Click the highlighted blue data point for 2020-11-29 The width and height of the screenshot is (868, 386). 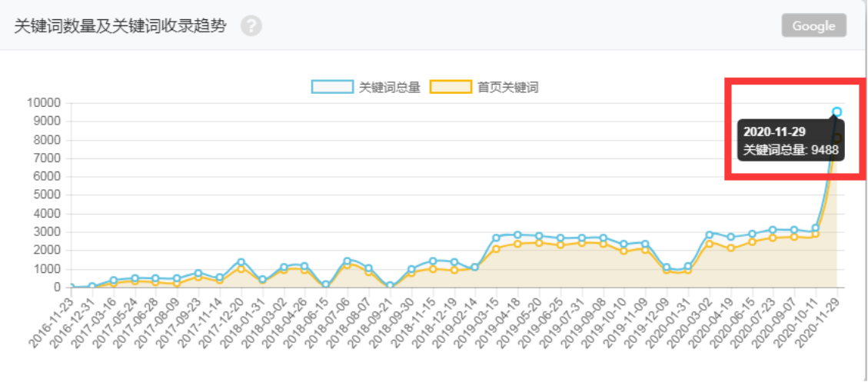pyautogui.click(x=836, y=112)
